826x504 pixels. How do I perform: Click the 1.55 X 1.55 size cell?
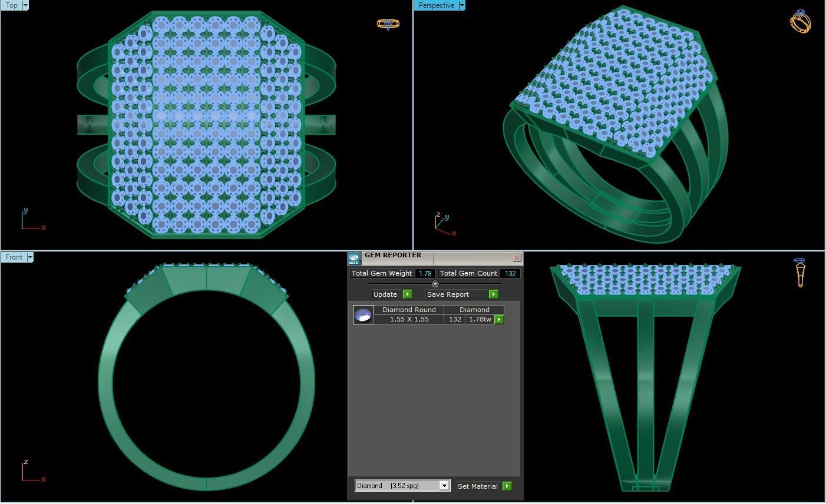point(409,319)
